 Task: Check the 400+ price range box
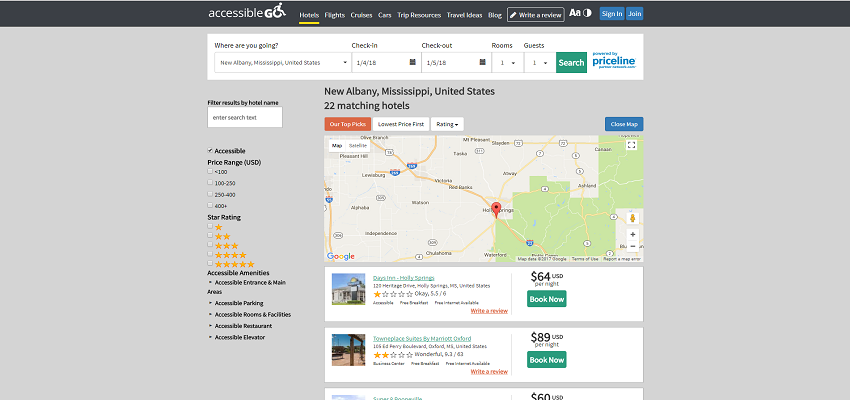(210, 205)
